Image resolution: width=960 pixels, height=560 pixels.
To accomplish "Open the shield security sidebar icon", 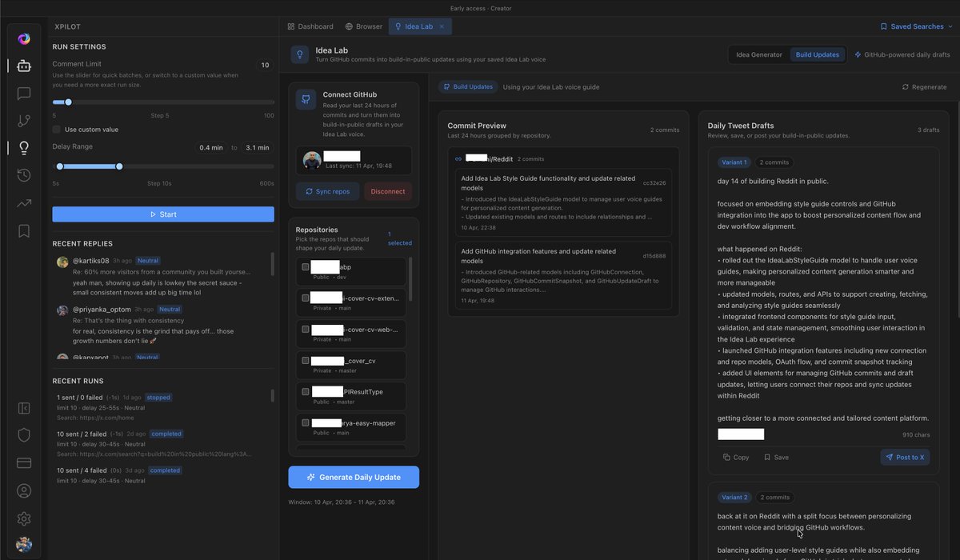I will [24, 435].
